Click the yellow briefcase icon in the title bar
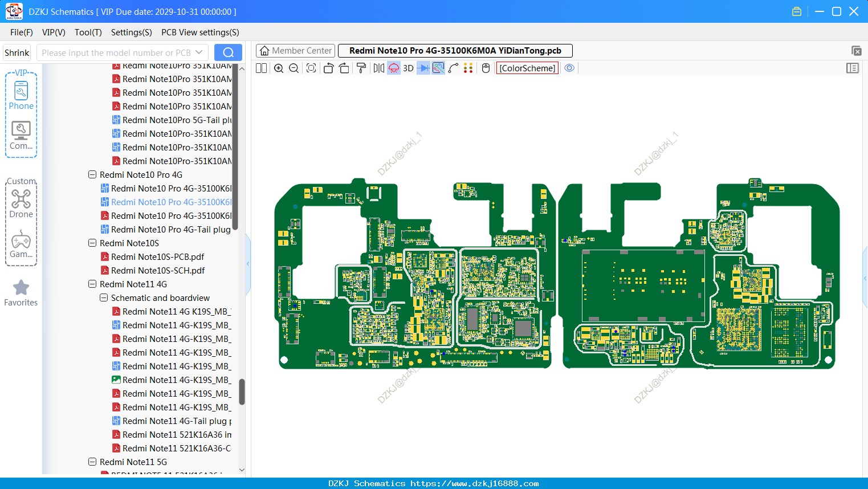Viewport: 868px width, 489px height. [797, 11]
